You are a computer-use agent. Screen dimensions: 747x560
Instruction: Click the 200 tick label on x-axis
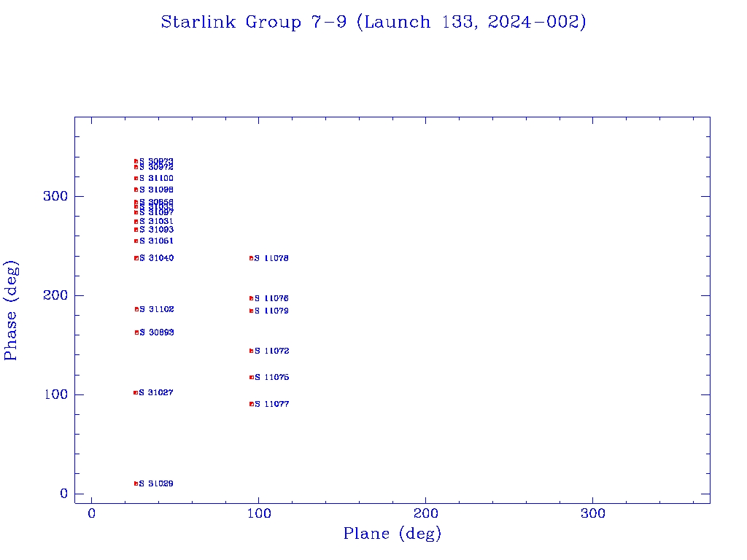point(425,514)
